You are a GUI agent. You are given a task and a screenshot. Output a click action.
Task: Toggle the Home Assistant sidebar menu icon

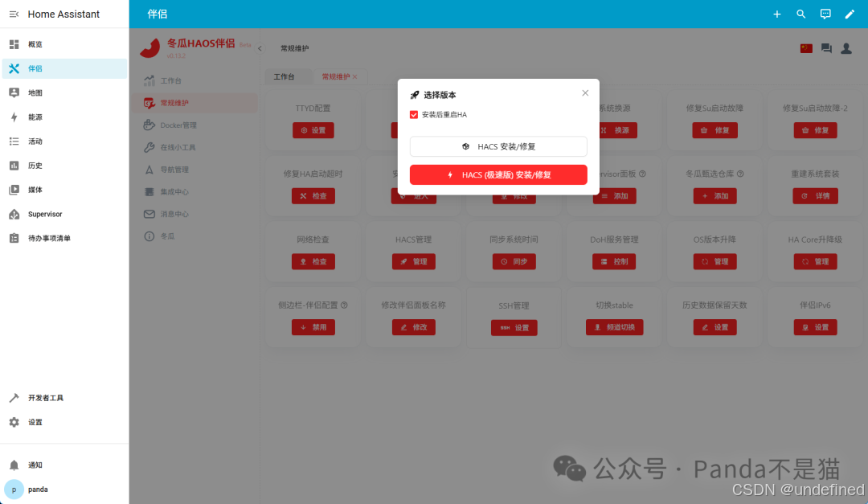point(14,14)
